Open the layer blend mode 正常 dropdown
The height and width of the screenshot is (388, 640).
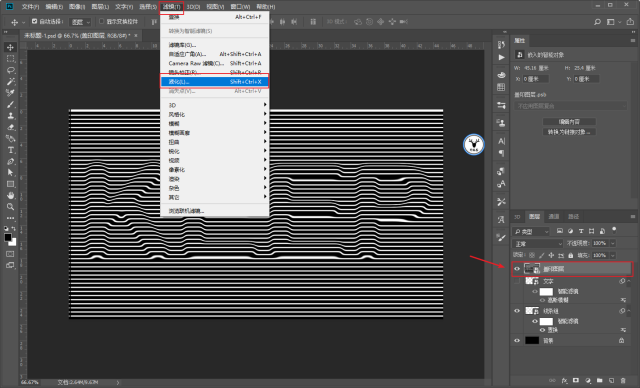(538, 244)
